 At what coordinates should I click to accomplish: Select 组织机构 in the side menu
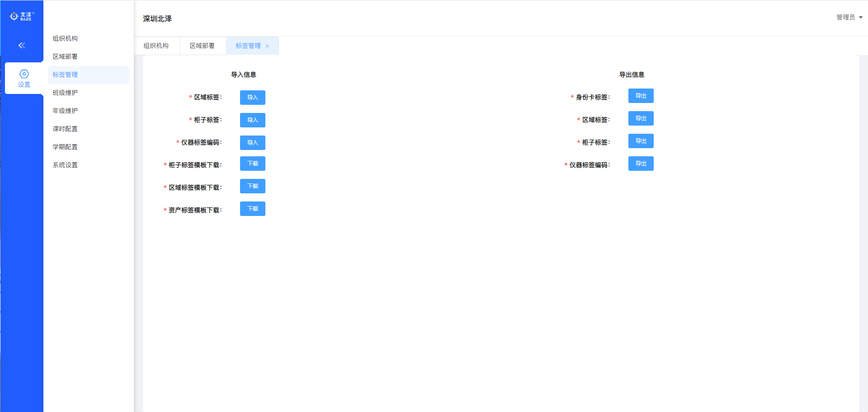[x=65, y=38]
